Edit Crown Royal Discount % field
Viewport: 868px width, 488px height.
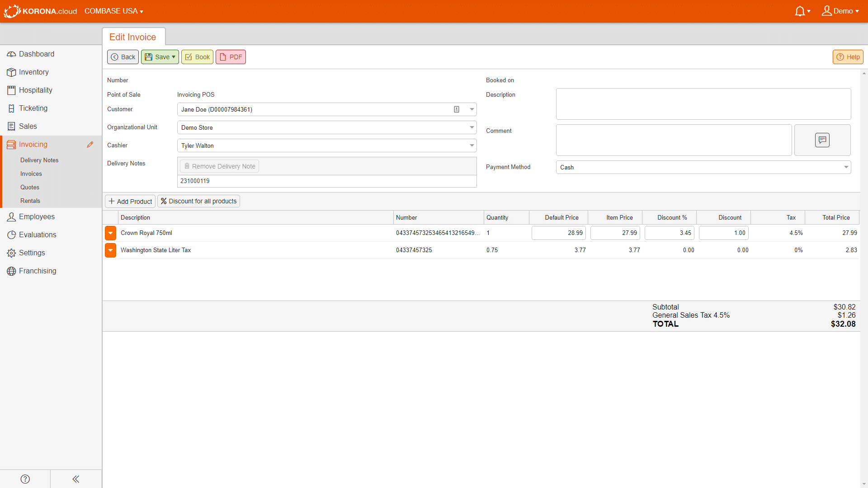click(x=670, y=233)
